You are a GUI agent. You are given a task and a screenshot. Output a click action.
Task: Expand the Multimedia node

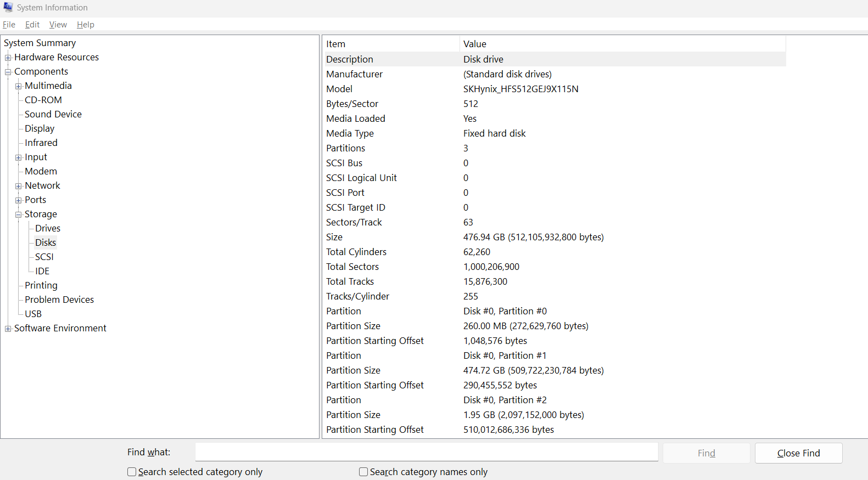[19, 86]
